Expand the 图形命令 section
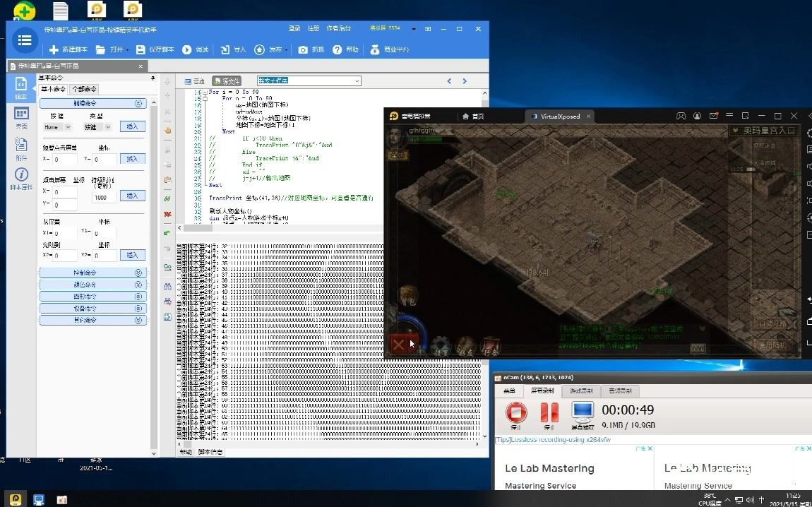The image size is (812, 507). click(x=92, y=297)
